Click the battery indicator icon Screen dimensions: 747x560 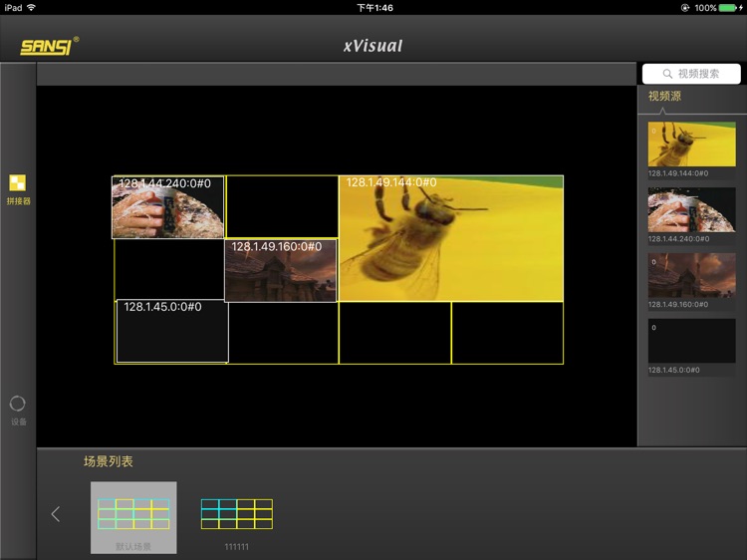(728, 8)
